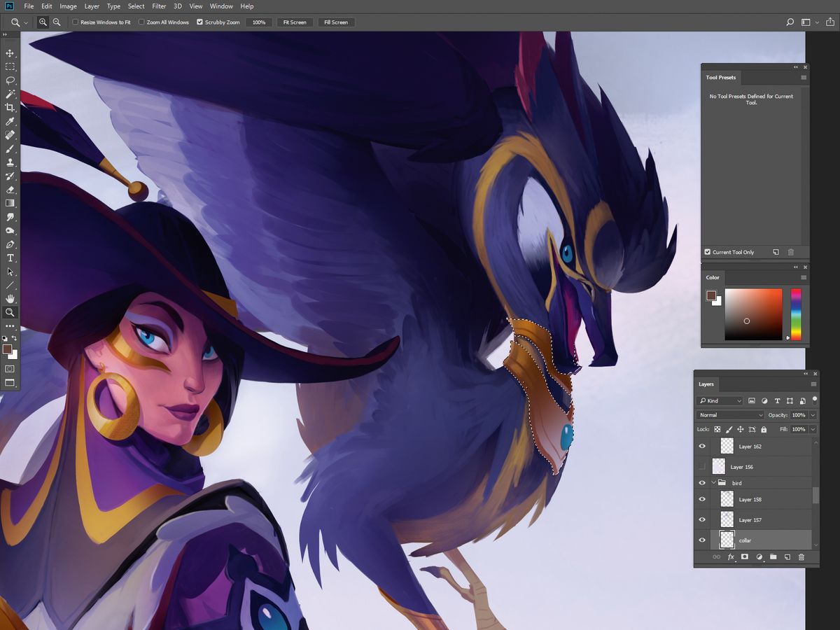
Task: Uncheck Current Tool Only in Tool Presets
Action: 708,252
